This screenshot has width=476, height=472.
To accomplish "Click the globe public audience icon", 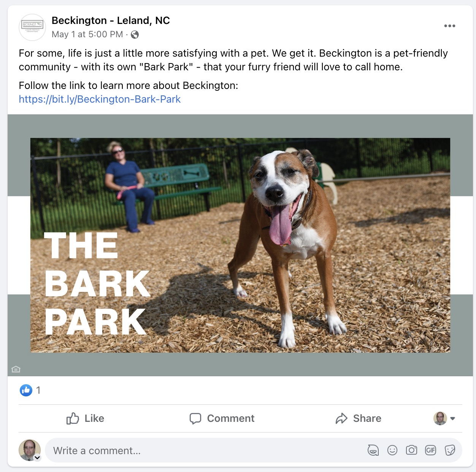I will pos(135,35).
